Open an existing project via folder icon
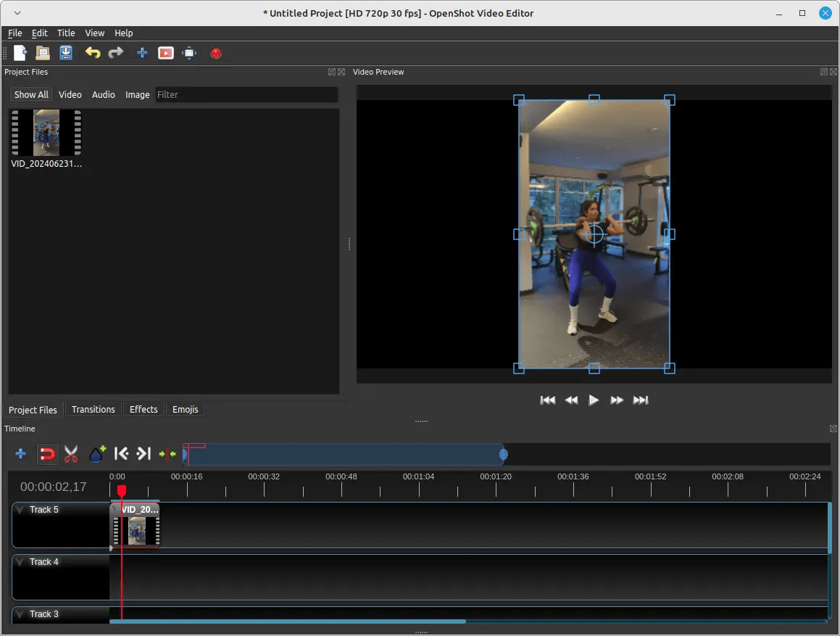 [x=43, y=52]
